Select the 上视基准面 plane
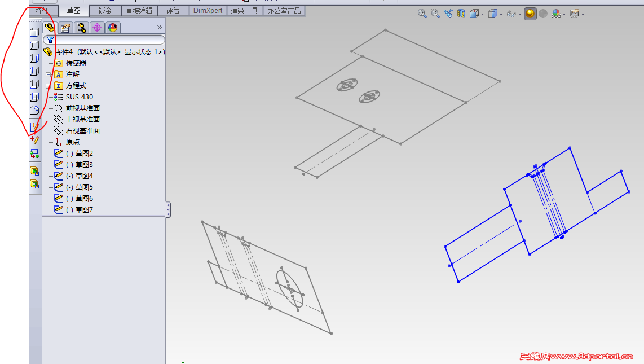Image resolution: width=644 pixels, height=364 pixels. click(82, 119)
